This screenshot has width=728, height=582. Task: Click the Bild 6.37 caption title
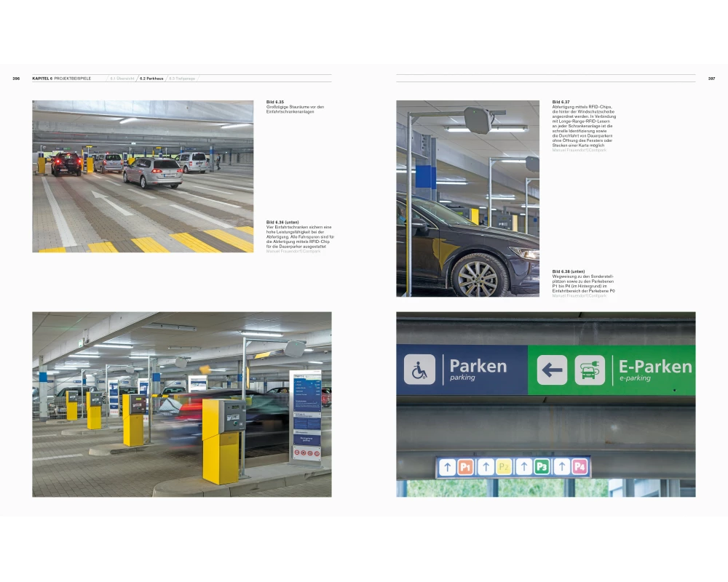pyautogui.click(x=561, y=103)
